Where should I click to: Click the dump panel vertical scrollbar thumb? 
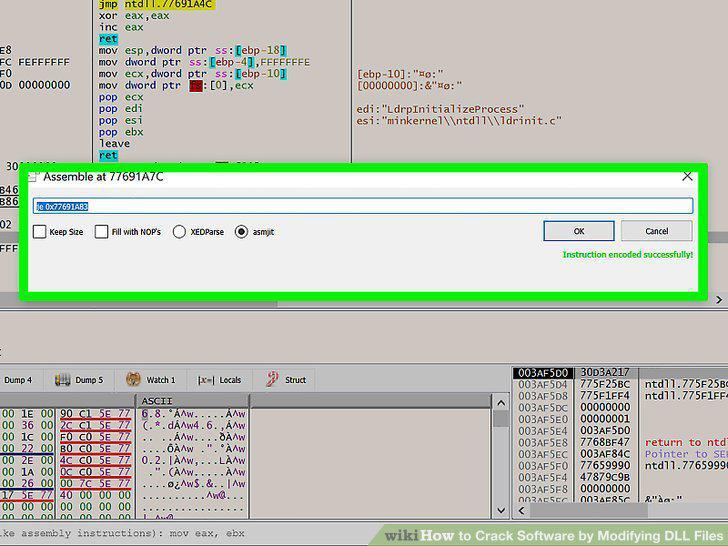point(500,419)
